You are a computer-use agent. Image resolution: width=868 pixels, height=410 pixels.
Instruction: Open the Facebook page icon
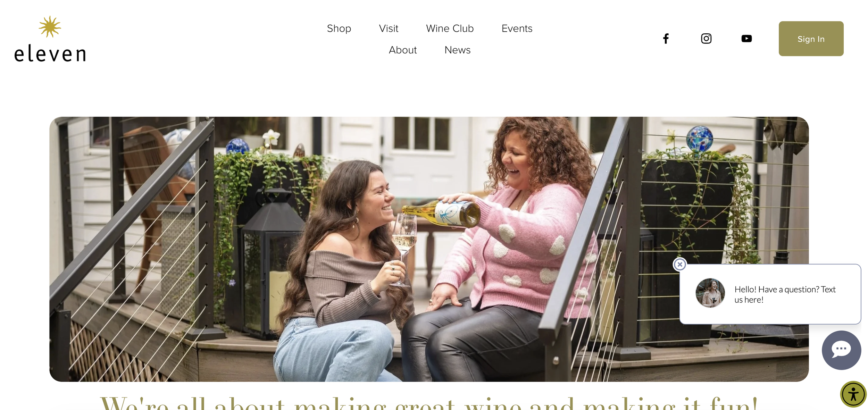666,39
